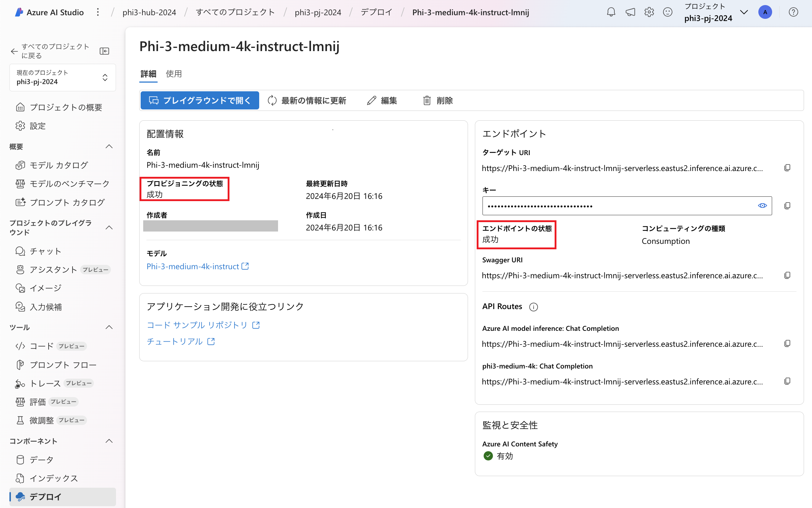Viewport: 812px width, 508px height.
Task: Click the API Routes info icon
Action: point(534,307)
